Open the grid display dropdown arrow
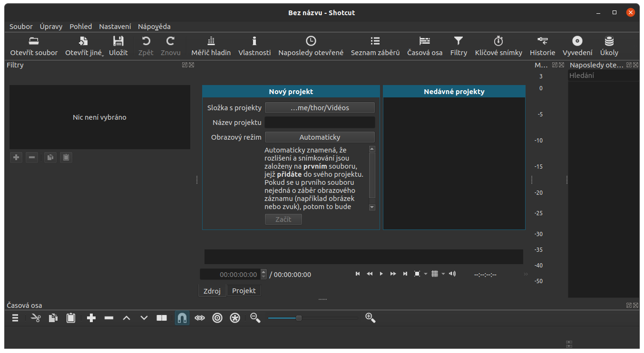 pyautogui.click(x=443, y=274)
